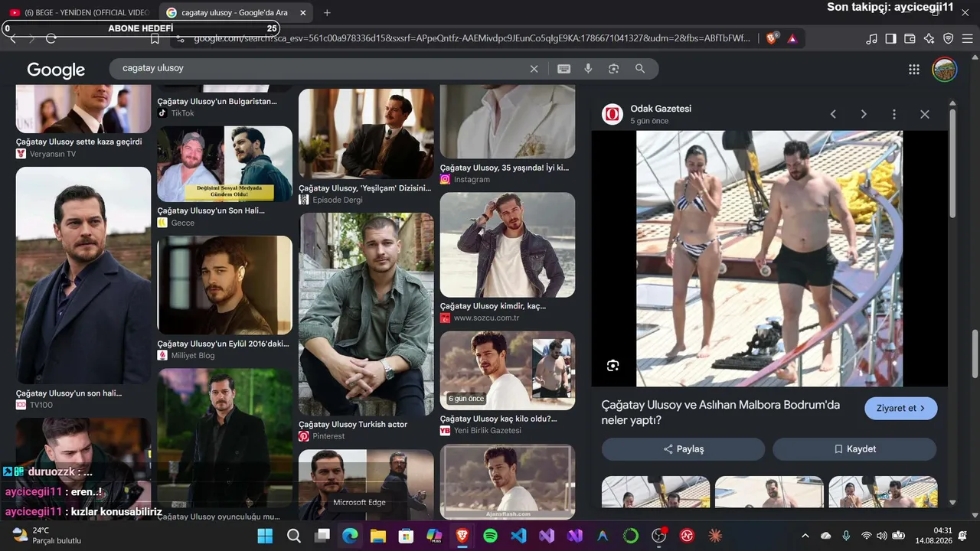
Task: Open the 'sette kaza geçirdi' result thumbnail
Action: click(x=83, y=110)
